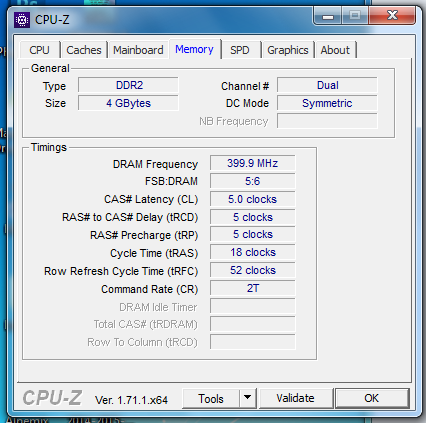Screen dimensions: 426x423
Task: Open the Caches tab
Action: pyautogui.click(x=84, y=50)
